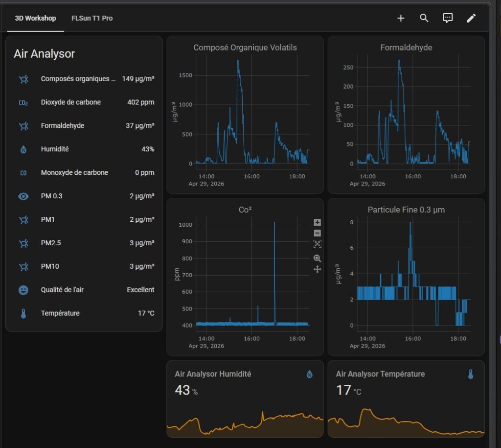The image size is (501, 448).
Task: Open the assistant chat bubble icon
Action: click(x=447, y=18)
